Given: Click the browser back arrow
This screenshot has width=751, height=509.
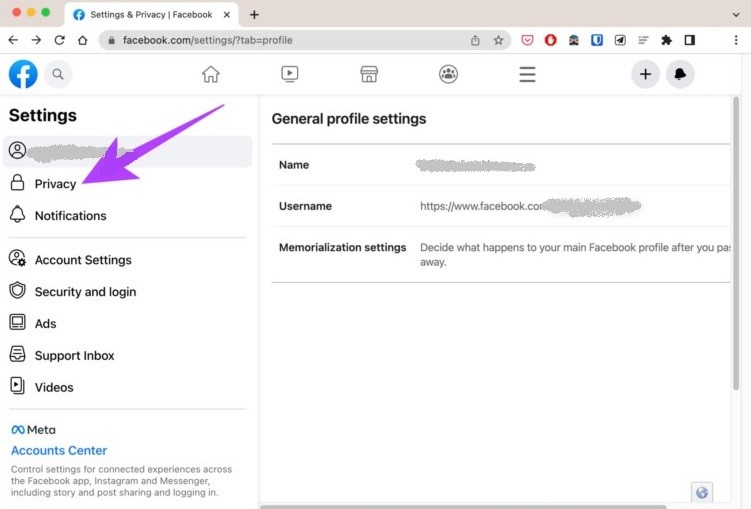Looking at the screenshot, I should pos(13,40).
